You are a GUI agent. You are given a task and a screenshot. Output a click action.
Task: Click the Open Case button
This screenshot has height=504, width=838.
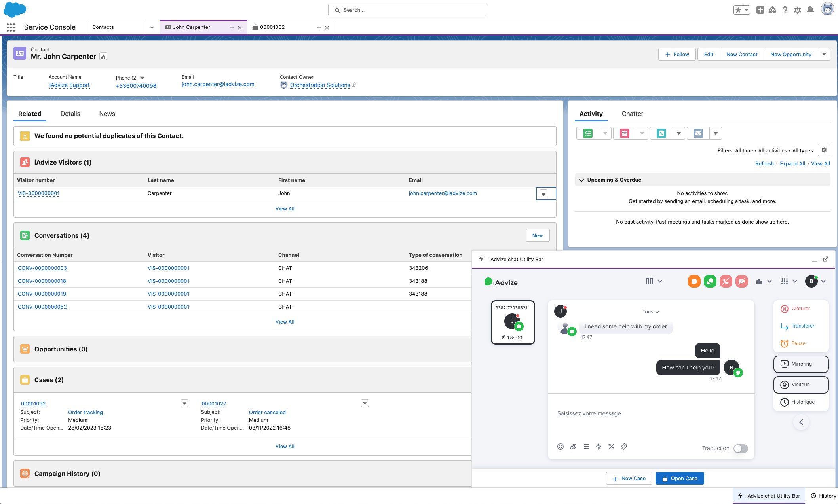[x=679, y=478]
